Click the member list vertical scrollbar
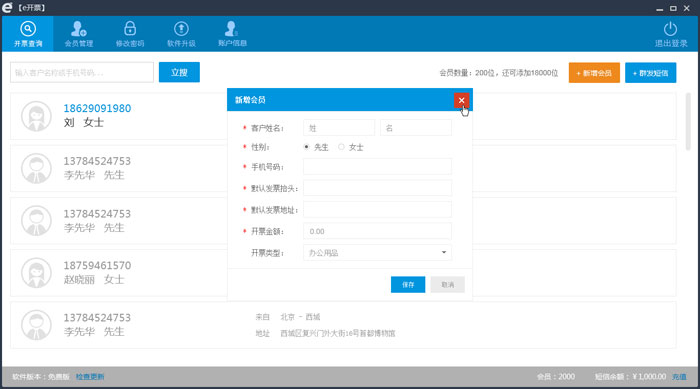 688,121
